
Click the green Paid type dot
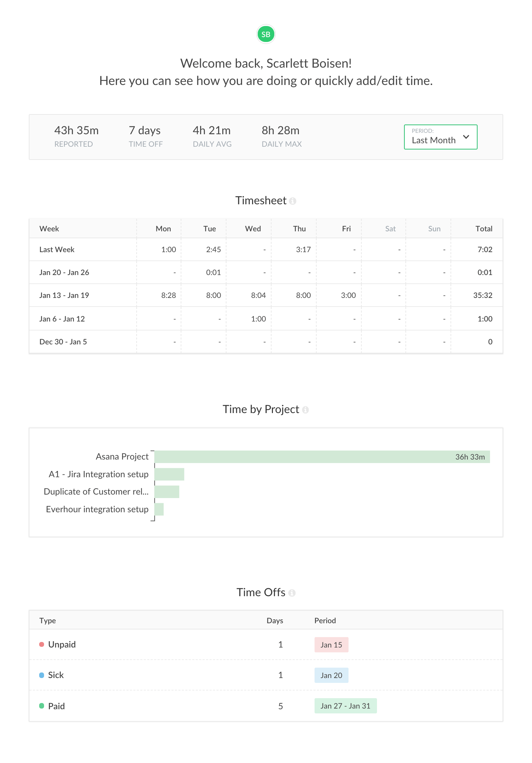tap(42, 706)
